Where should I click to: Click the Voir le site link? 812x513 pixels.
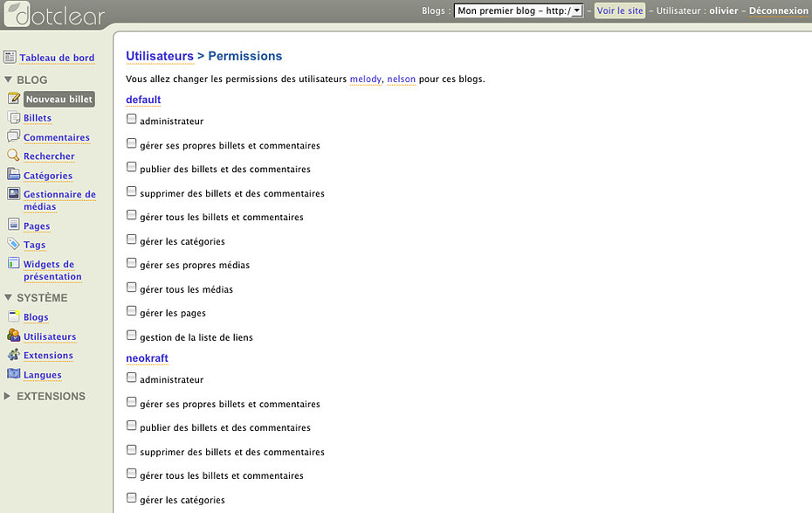pyautogui.click(x=620, y=11)
